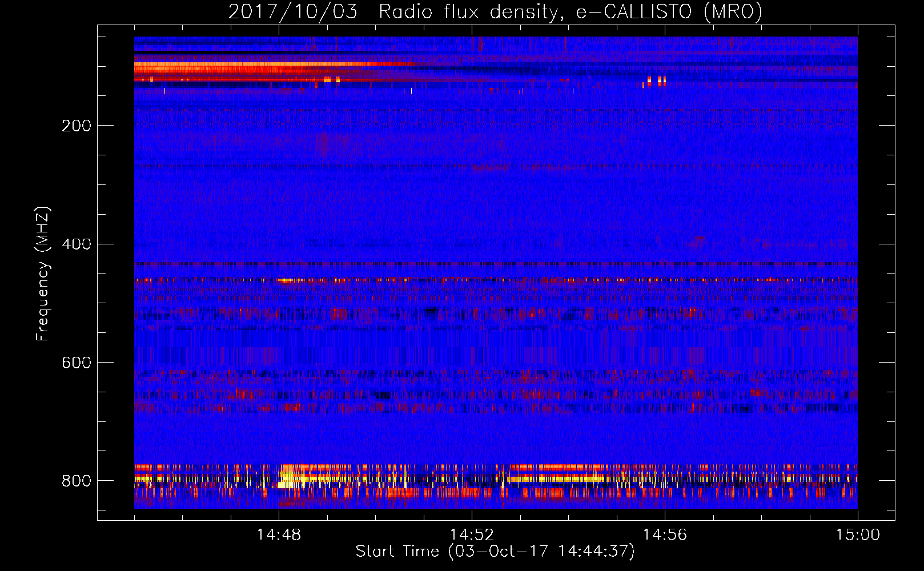Click the 14:48 time tick label
This screenshot has height=571, width=924.
pyautogui.click(x=279, y=534)
